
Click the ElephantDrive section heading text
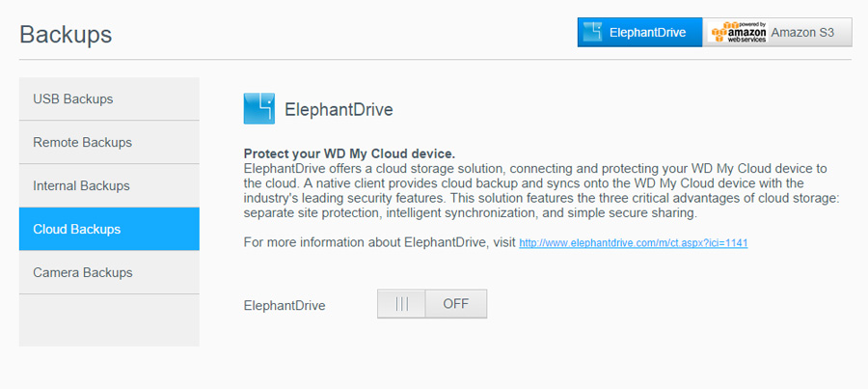pos(339,110)
